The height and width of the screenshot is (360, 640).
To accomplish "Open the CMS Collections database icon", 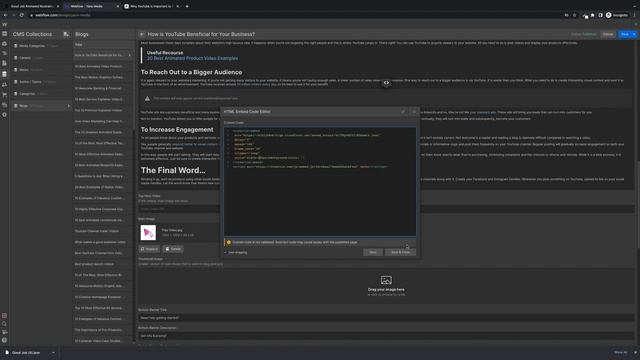I will pyautogui.click(x=4, y=74).
